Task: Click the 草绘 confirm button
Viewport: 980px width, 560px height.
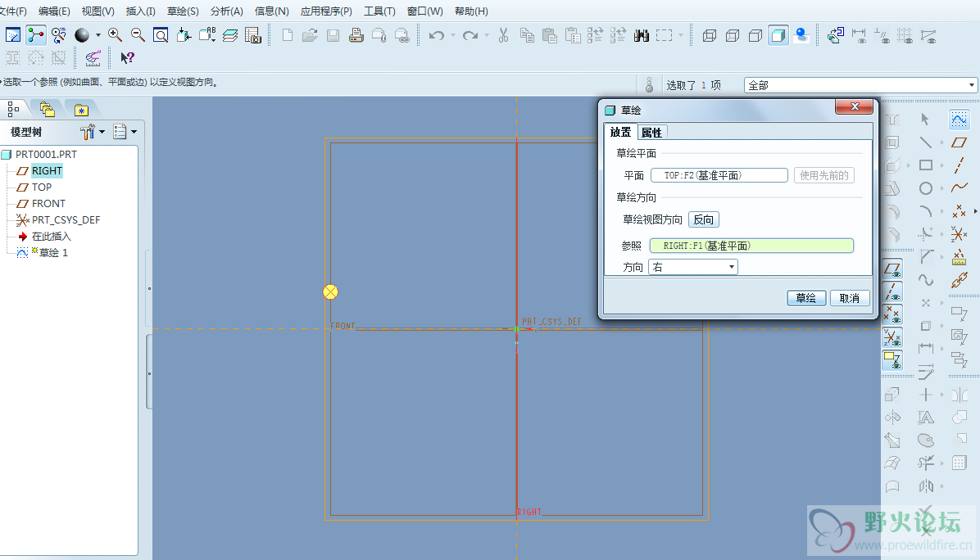Action: coord(806,298)
